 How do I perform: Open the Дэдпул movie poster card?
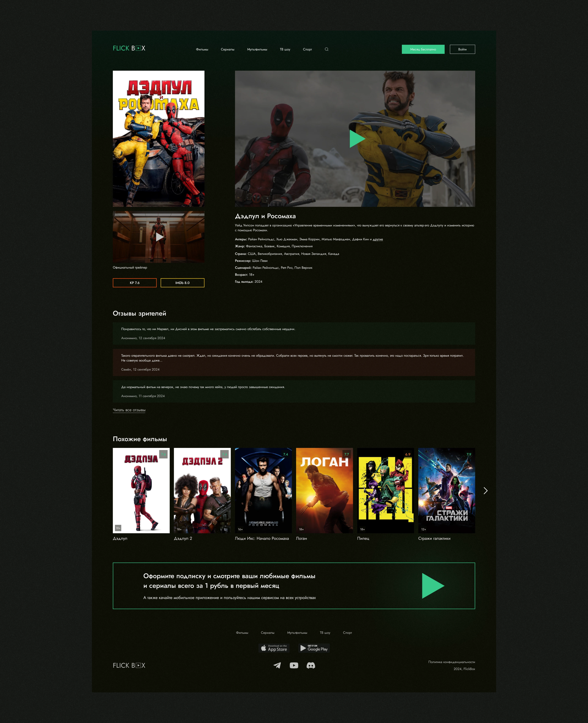(x=141, y=491)
